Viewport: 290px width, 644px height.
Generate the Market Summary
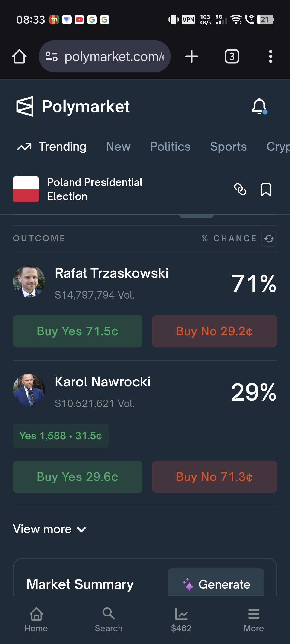point(216,584)
